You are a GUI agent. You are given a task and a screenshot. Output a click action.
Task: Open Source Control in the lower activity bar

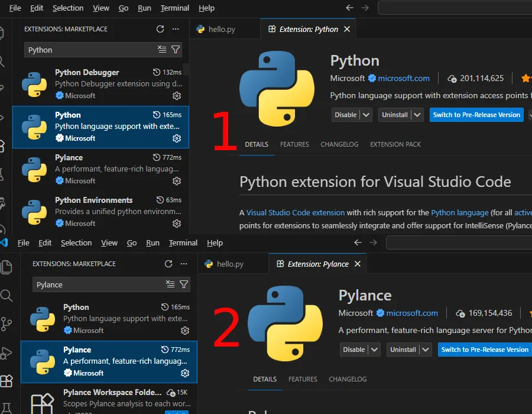pyautogui.click(x=7, y=324)
